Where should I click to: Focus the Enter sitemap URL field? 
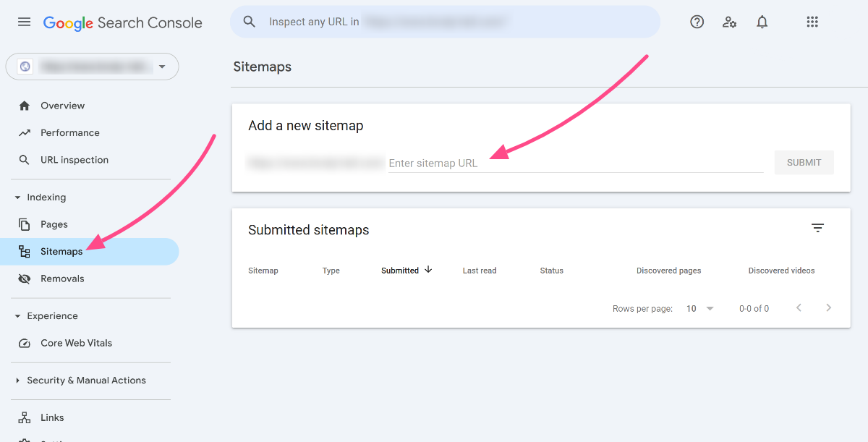coord(576,163)
